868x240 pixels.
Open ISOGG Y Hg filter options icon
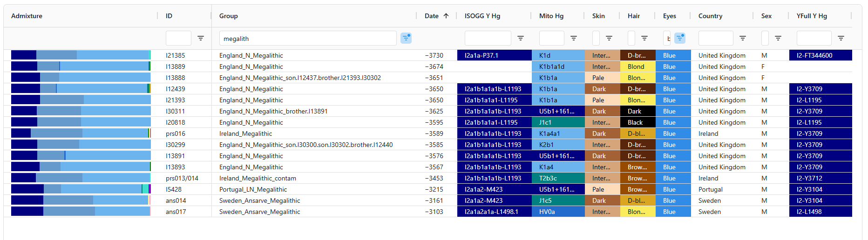point(521,38)
